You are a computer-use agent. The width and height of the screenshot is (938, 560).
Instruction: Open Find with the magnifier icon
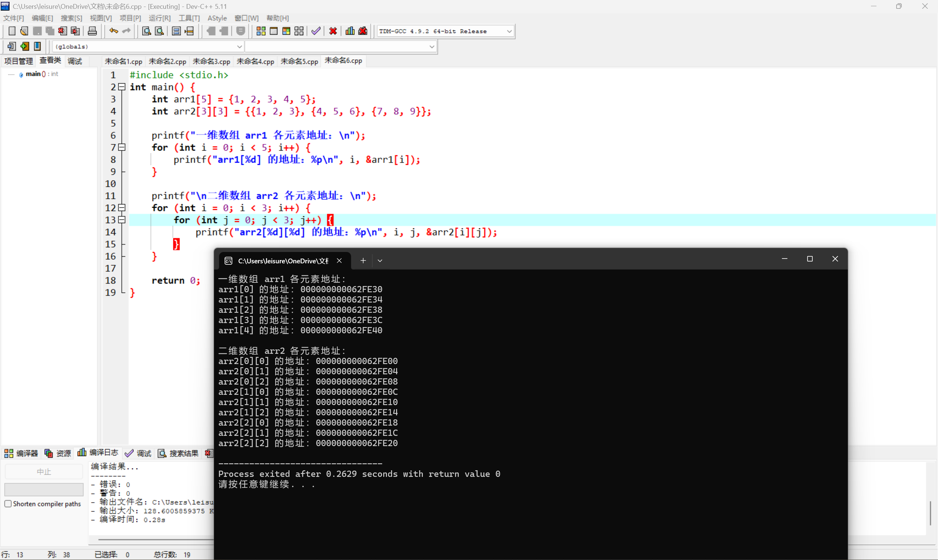[x=146, y=31]
